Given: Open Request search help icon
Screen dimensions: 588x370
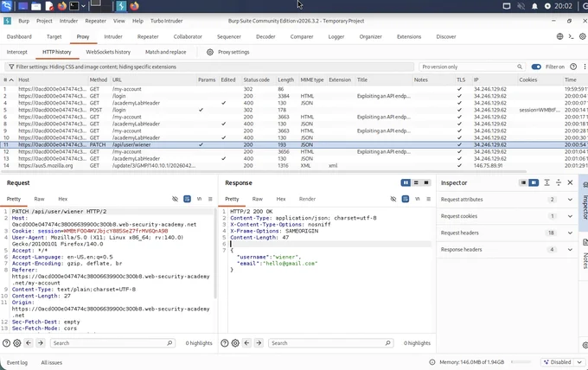Looking at the screenshot, I should tap(6, 343).
